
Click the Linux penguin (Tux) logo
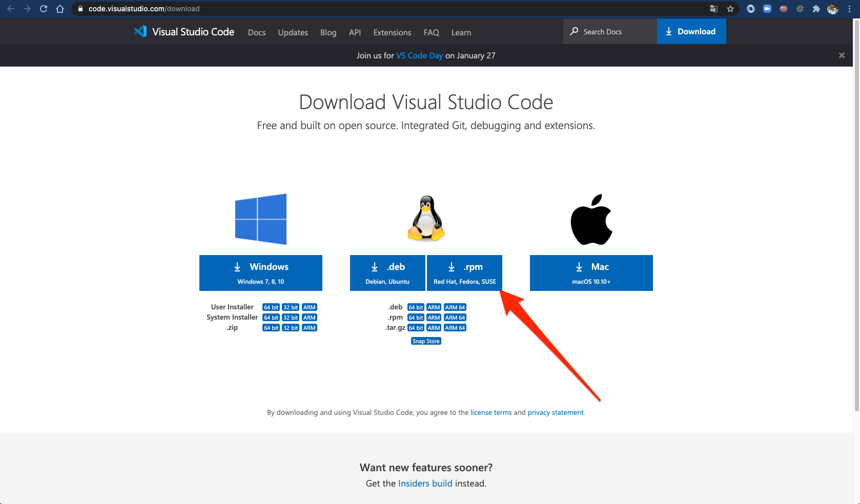[x=426, y=219]
